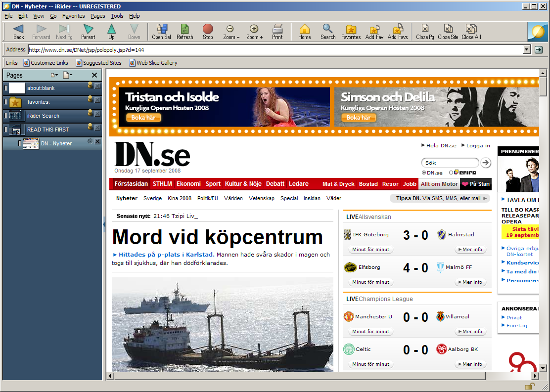Toggle mark box on about:blank row
Image resolution: width=550 pixels, height=392 pixels.
point(6,87)
